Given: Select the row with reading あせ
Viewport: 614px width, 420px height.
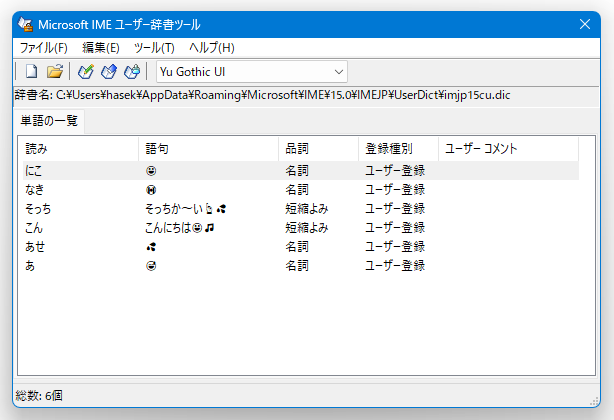Looking at the screenshot, I should coord(301,247).
